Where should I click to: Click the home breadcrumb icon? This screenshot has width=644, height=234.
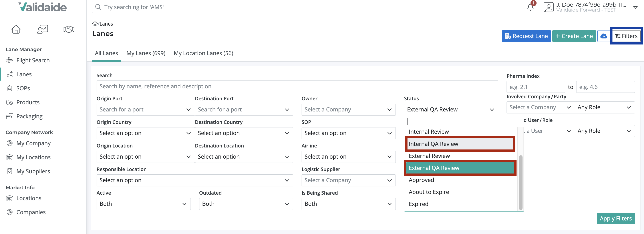[x=95, y=24]
